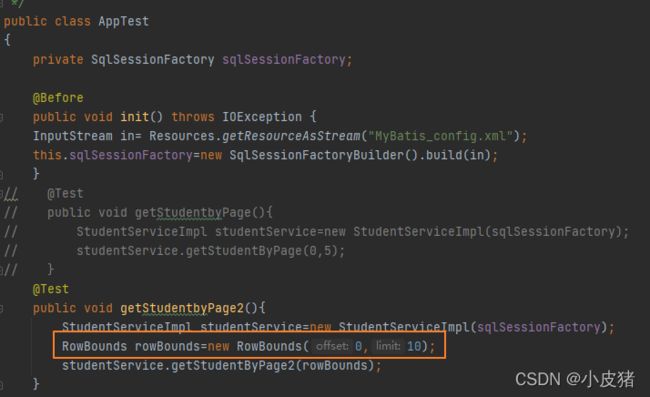This screenshot has height=397, width=650.
Task: Click the commented-out @Test annotation
Action: pos(65,194)
